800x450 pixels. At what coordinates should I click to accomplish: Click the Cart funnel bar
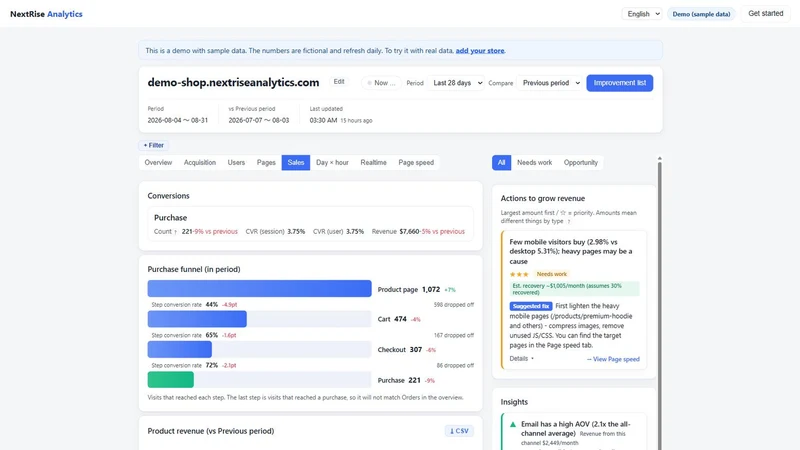197,319
